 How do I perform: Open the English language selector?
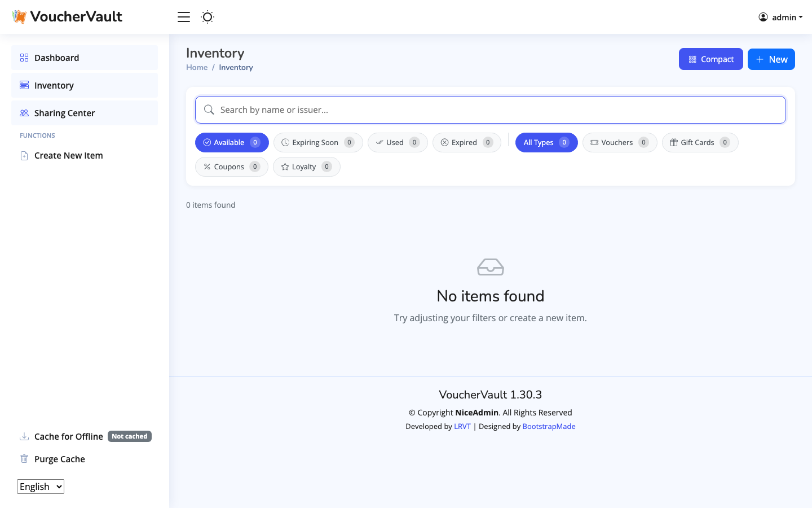(41, 487)
